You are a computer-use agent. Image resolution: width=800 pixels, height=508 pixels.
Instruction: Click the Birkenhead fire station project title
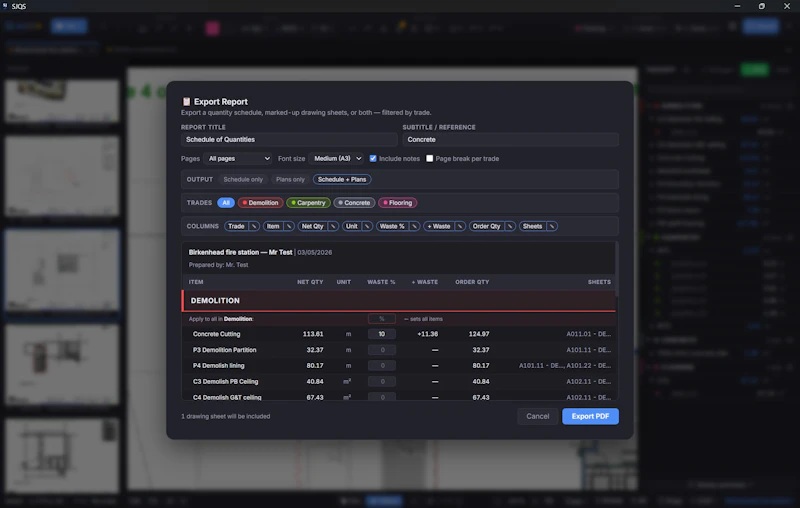(240, 252)
